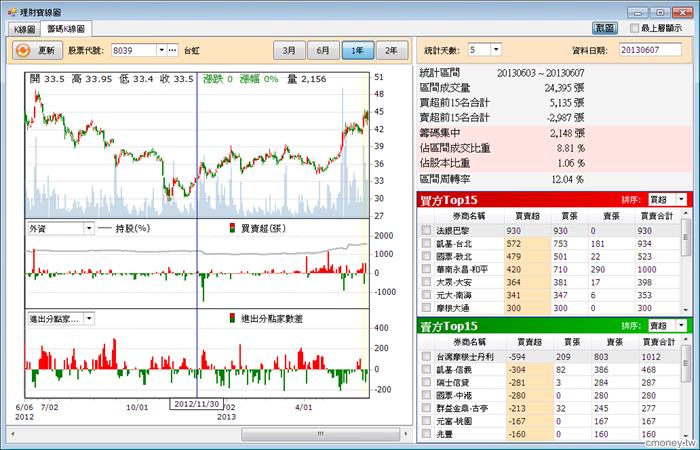Open the stock code 8039 dropdown

(x=162, y=50)
